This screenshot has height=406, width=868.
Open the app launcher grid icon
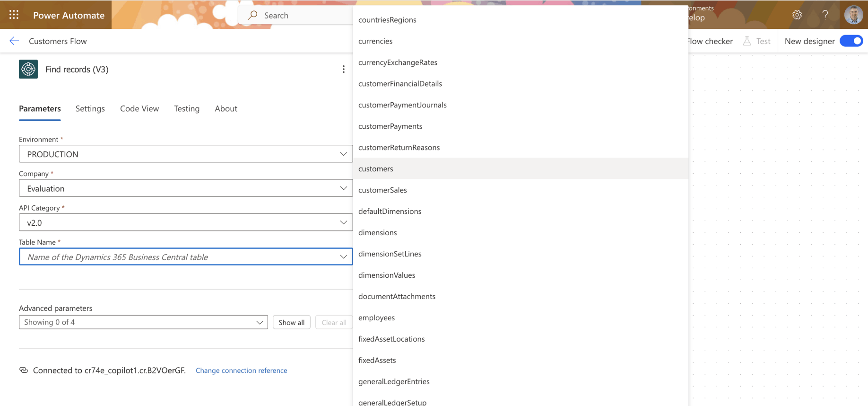[14, 15]
